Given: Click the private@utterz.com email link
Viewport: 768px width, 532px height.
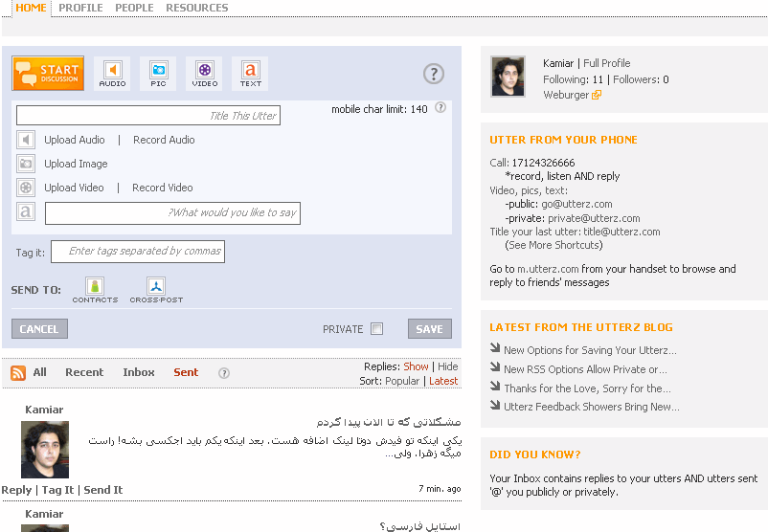Looking at the screenshot, I should click(x=594, y=218).
